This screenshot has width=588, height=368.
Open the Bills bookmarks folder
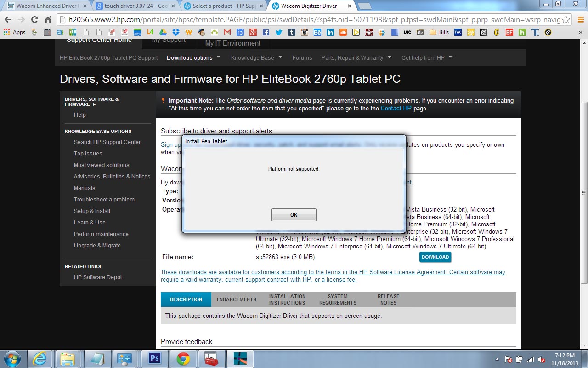coord(439,32)
